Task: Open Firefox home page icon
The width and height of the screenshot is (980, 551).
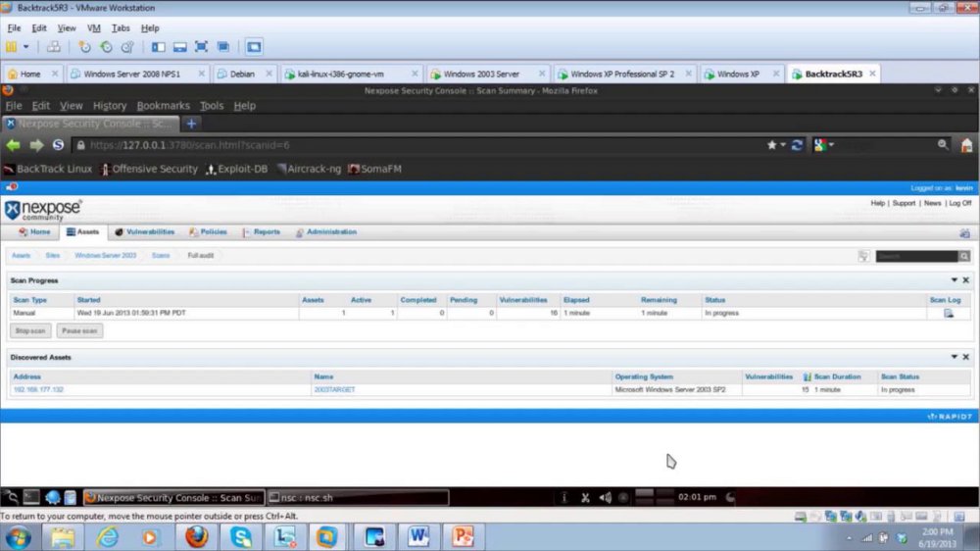Action: click(x=966, y=145)
